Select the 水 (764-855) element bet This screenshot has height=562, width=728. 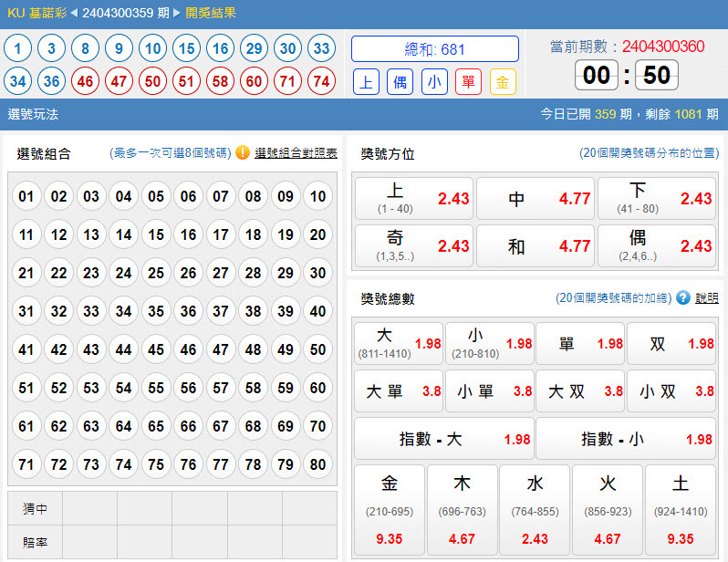pos(535,511)
